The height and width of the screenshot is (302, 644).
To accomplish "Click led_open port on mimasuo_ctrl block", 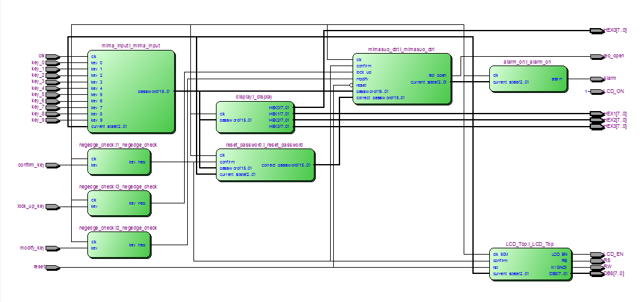I will point(437,75).
